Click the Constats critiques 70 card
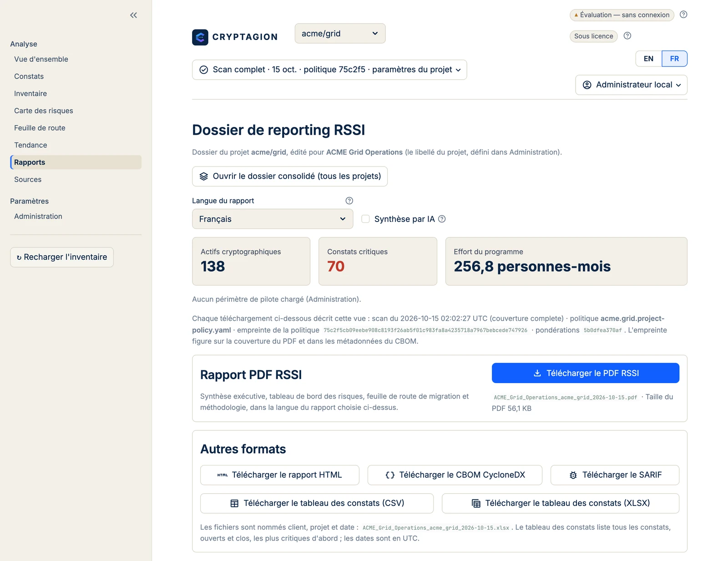This screenshot has width=728, height=561. pos(378,261)
